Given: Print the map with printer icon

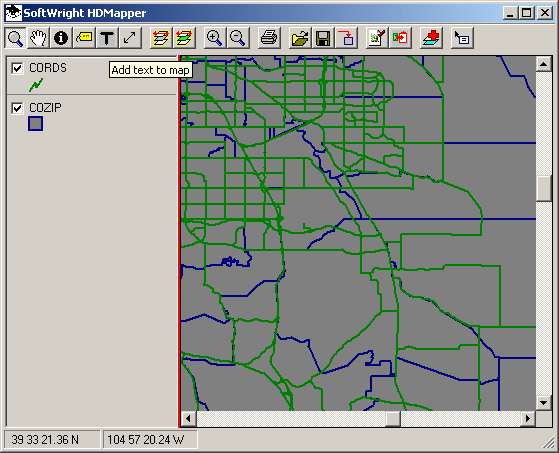Looking at the screenshot, I should (x=269, y=38).
